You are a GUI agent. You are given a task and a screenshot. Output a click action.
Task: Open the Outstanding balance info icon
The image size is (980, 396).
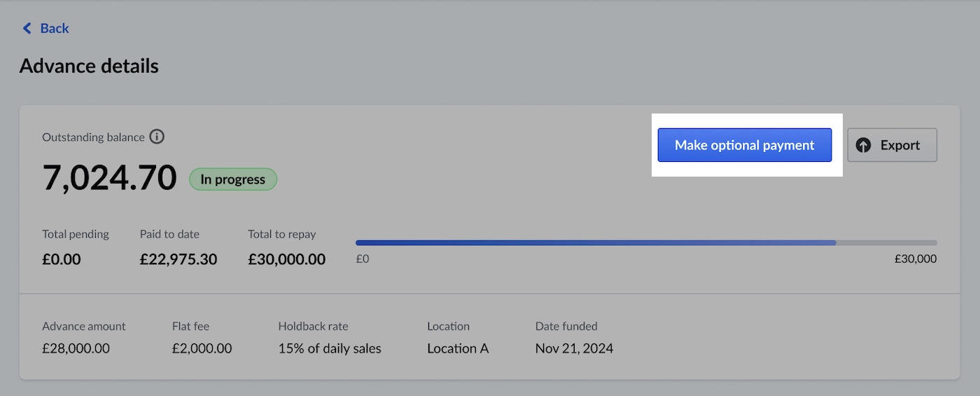[x=157, y=137]
